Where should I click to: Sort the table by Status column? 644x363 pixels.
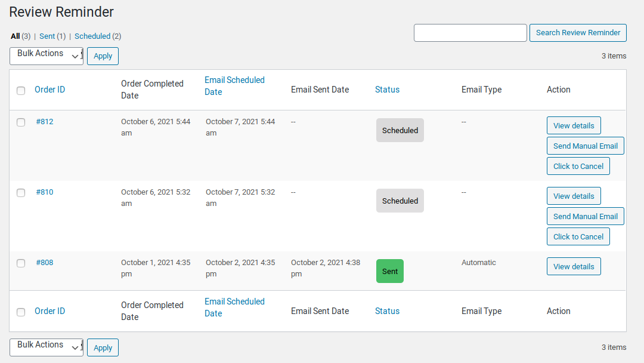pos(387,89)
